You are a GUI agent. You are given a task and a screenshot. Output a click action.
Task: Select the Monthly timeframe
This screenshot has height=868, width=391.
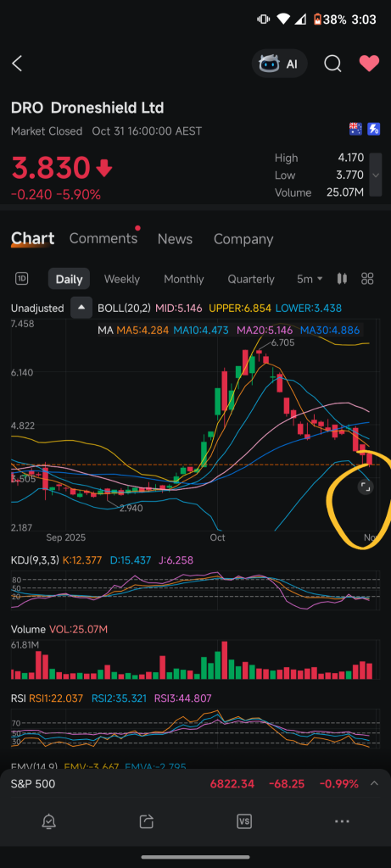click(184, 279)
